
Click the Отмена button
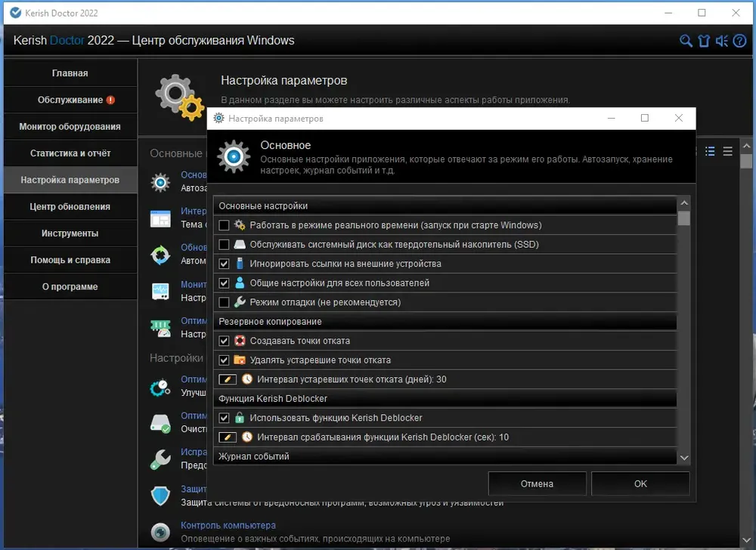[x=537, y=484]
